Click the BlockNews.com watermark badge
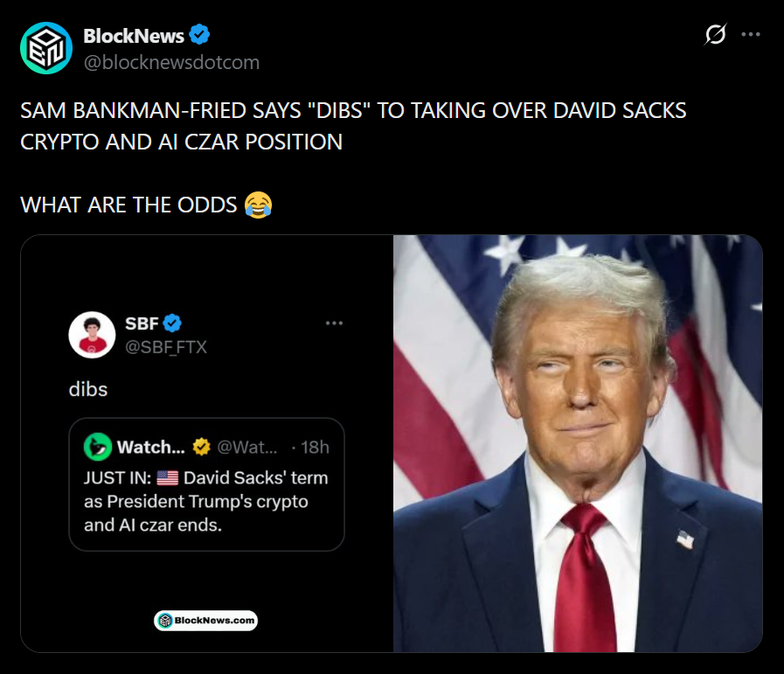 [x=206, y=621]
